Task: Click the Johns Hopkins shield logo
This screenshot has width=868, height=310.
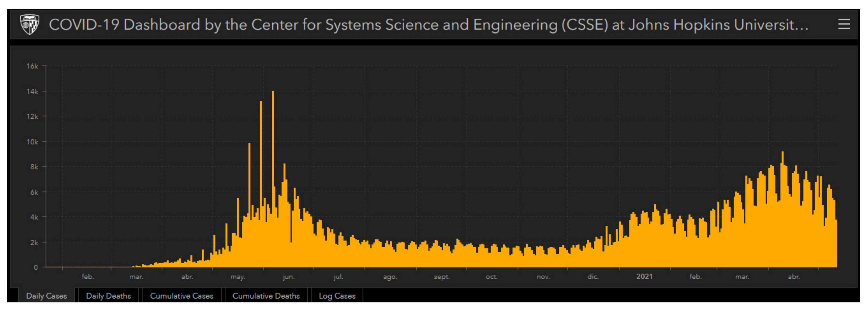Action: [x=30, y=24]
